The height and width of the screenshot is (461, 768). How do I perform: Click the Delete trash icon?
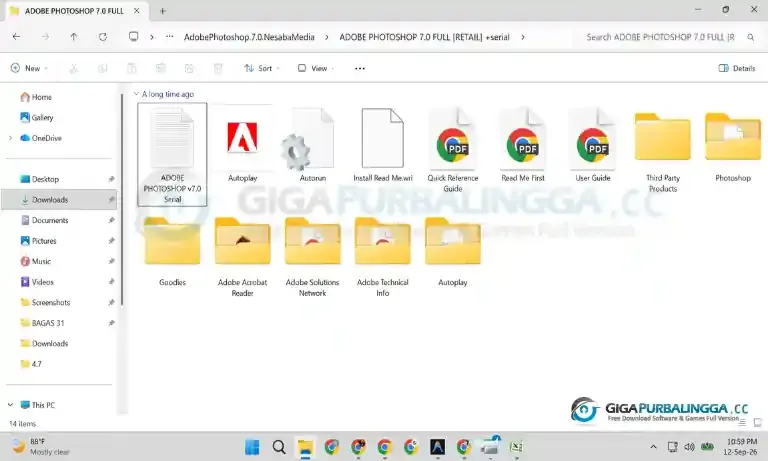(x=218, y=69)
